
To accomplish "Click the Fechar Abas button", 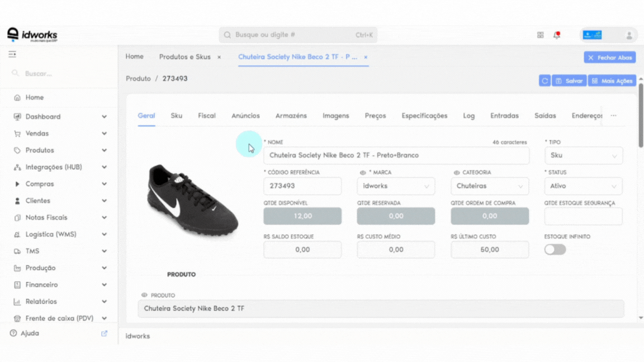I will [x=609, y=58].
